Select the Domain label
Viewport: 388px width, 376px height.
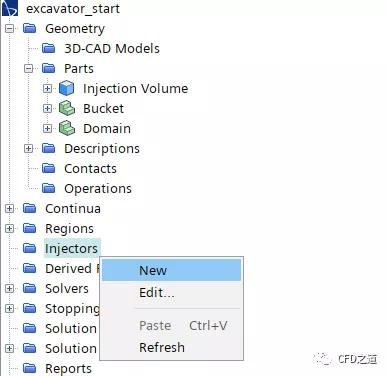107,129
